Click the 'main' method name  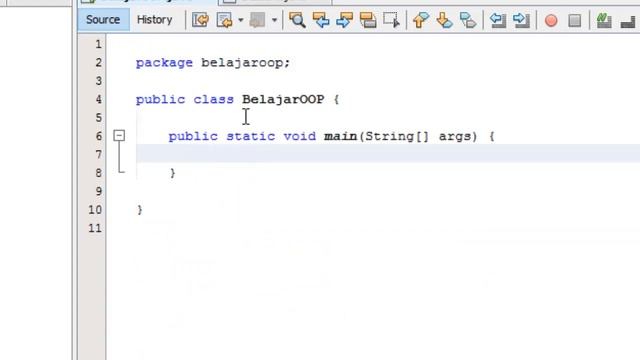(x=340, y=136)
